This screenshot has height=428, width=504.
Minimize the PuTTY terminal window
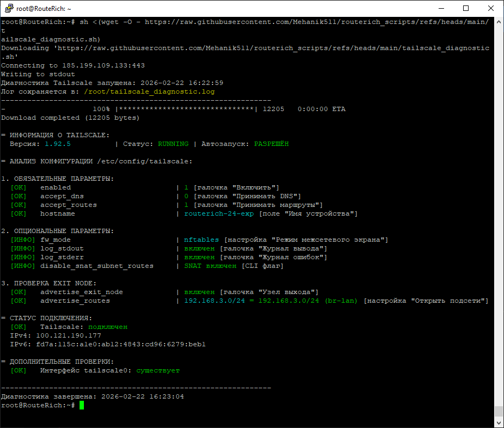tap(441, 9)
